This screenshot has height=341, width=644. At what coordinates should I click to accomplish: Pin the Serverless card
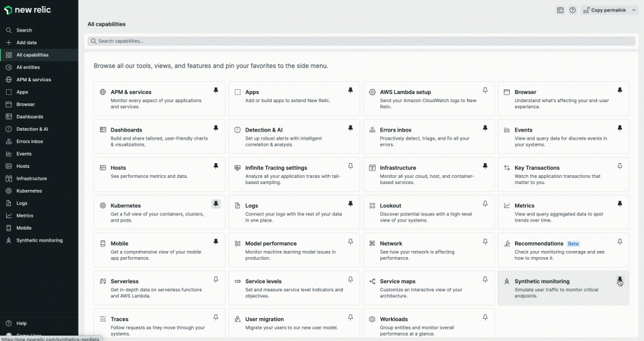215,279
